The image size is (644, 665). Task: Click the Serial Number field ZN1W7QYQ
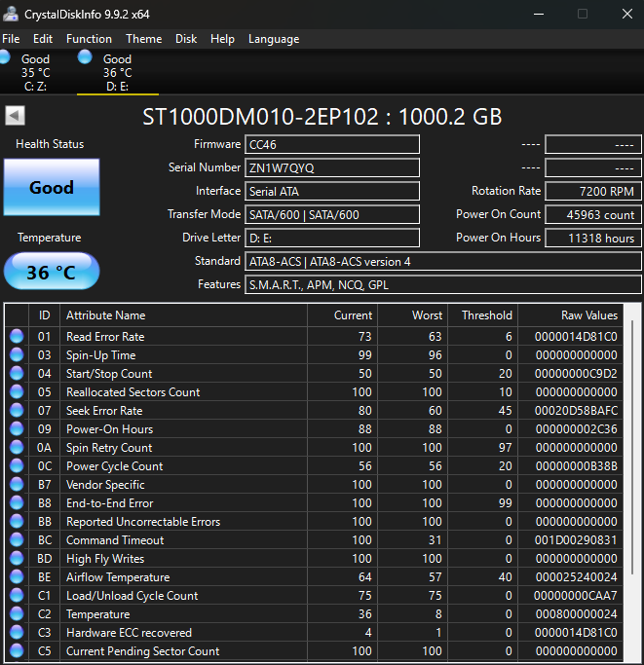[x=332, y=167]
